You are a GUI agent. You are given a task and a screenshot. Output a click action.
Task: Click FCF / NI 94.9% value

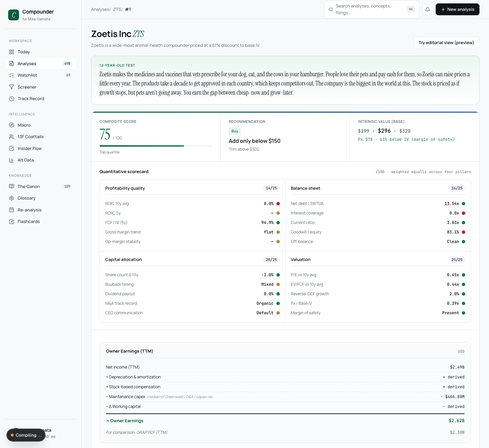[267, 223]
